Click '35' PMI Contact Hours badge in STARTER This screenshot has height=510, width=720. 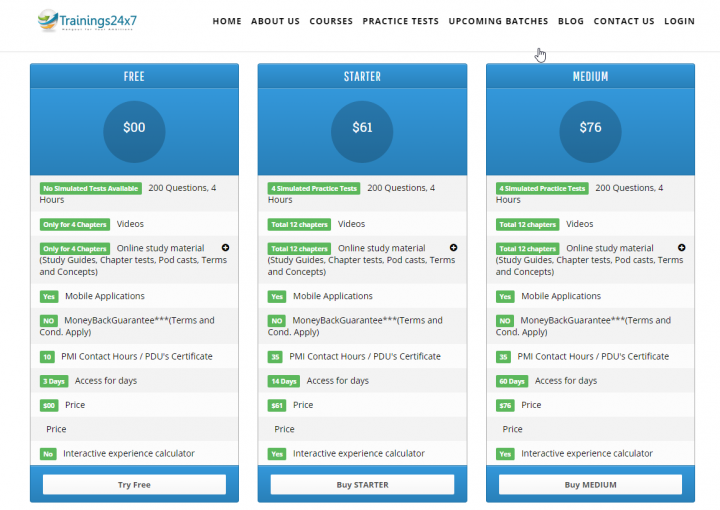coord(275,357)
